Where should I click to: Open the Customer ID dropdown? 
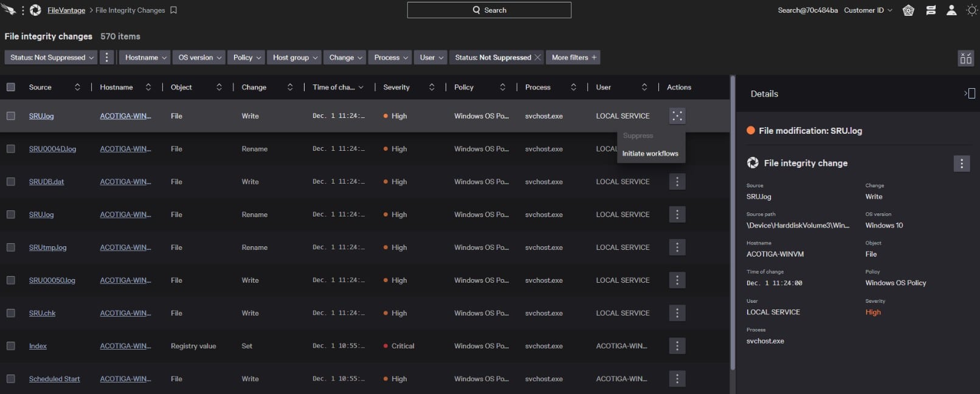click(x=868, y=10)
